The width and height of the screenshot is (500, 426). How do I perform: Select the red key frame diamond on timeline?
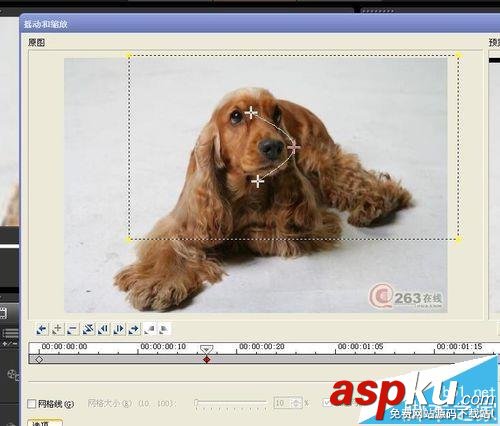[x=207, y=360]
